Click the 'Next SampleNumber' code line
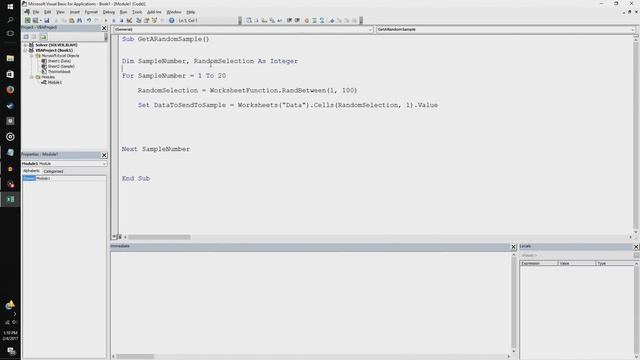The width and height of the screenshot is (640, 360). tap(156, 149)
